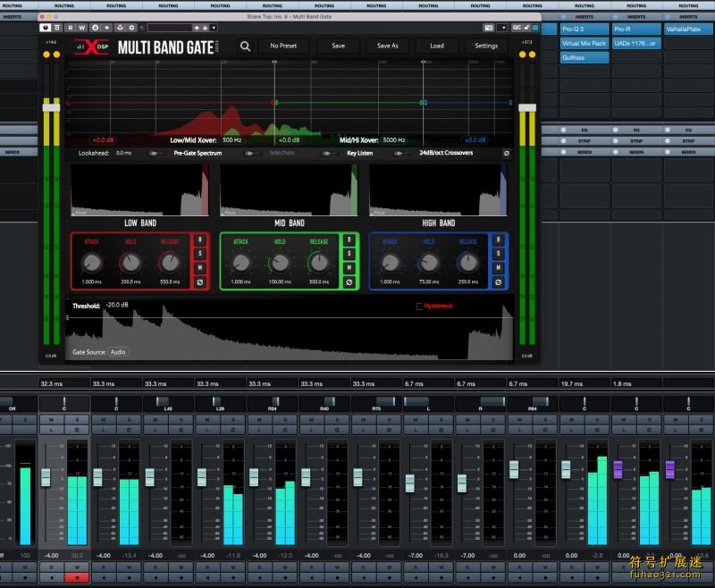Toggle the Sidechain switch
The image size is (715, 588).
pyautogui.click(x=251, y=153)
